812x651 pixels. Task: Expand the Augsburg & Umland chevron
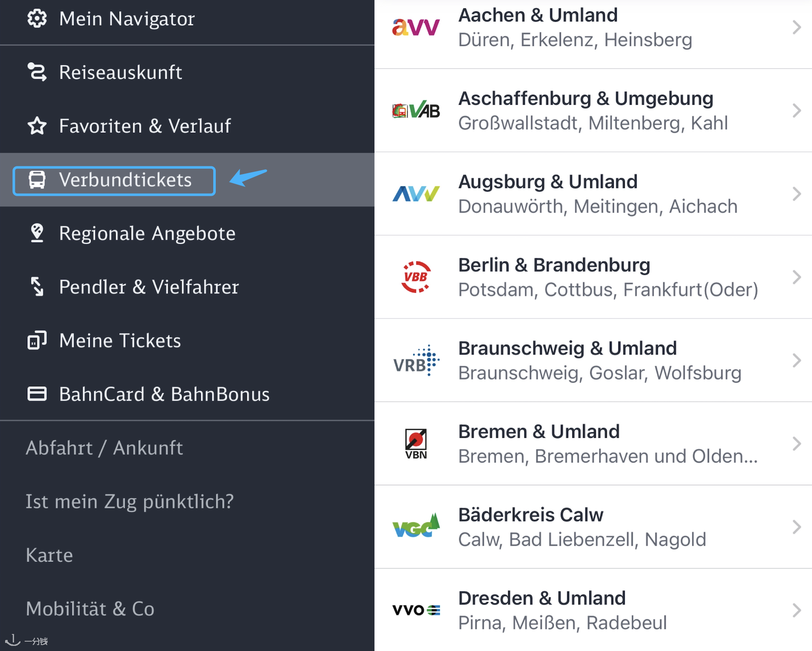click(797, 194)
